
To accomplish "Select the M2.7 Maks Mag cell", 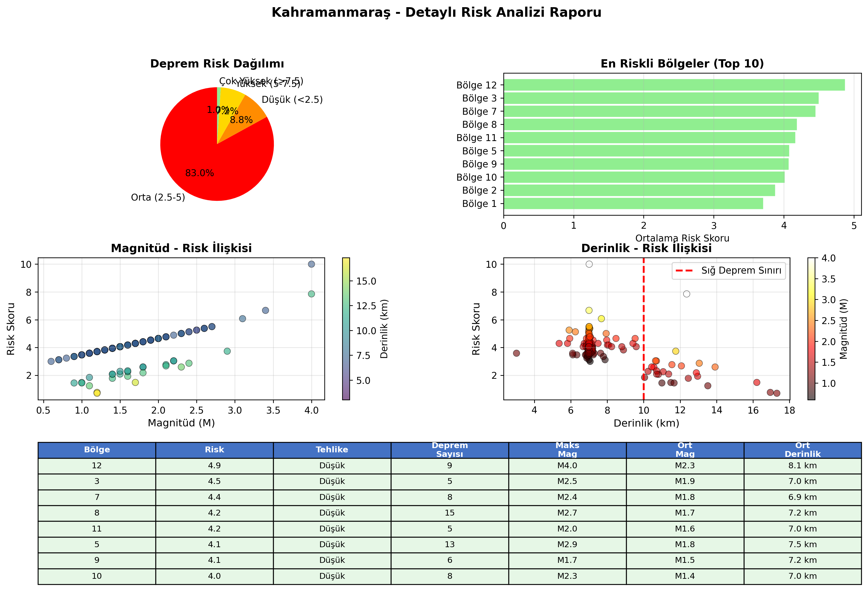I will click(567, 513).
